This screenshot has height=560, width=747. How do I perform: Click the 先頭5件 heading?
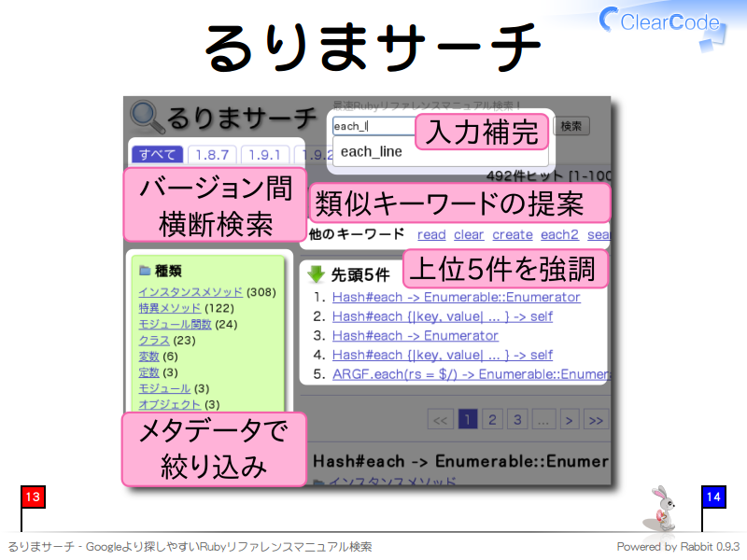[360, 274]
